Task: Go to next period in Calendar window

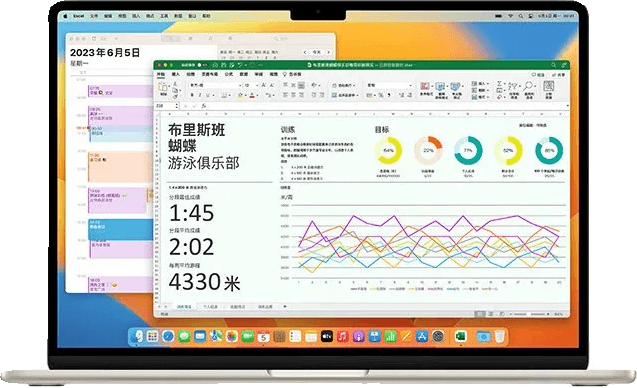Action: pos(328,52)
